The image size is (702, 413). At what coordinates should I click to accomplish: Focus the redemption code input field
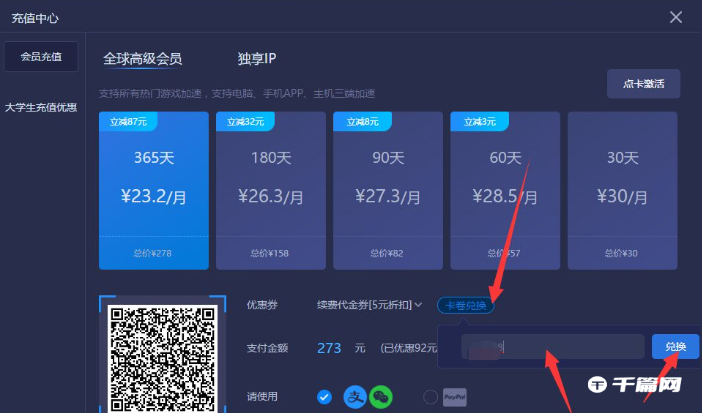[552, 346]
